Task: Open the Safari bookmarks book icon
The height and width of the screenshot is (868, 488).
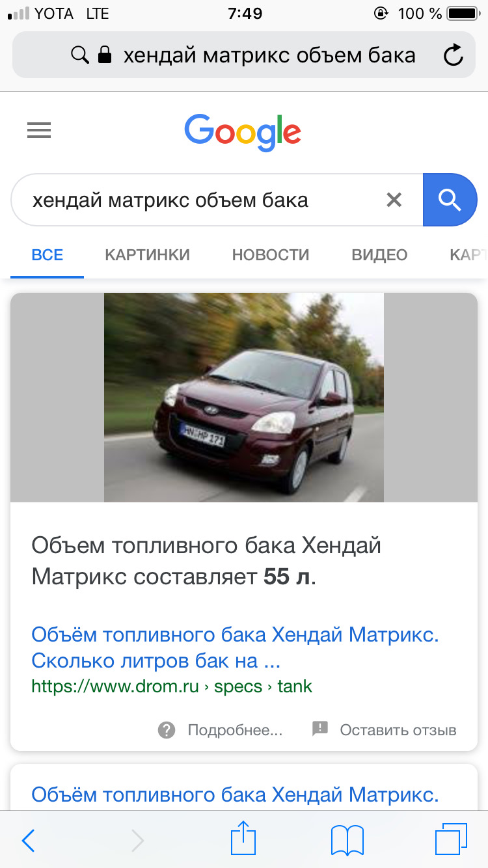Action: coord(347,841)
